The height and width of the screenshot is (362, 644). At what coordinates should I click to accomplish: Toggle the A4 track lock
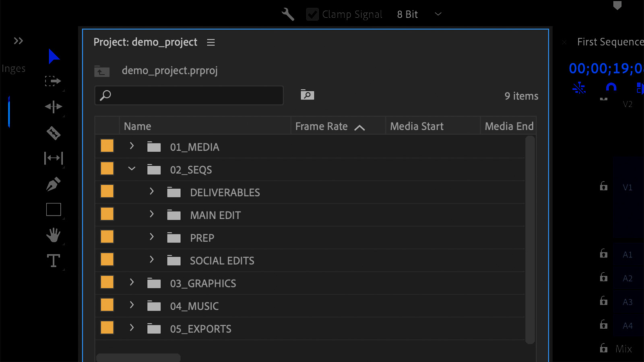[604, 324]
